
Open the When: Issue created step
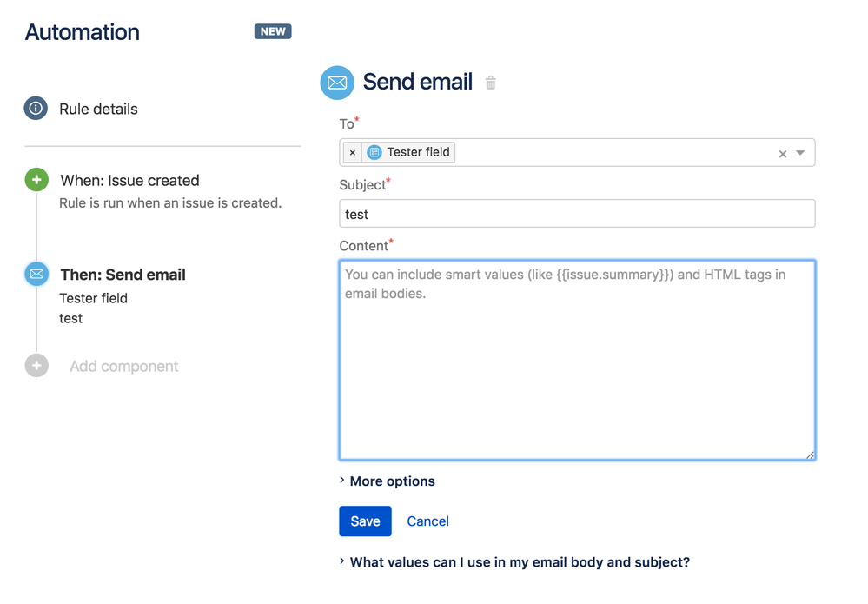click(x=130, y=180)
